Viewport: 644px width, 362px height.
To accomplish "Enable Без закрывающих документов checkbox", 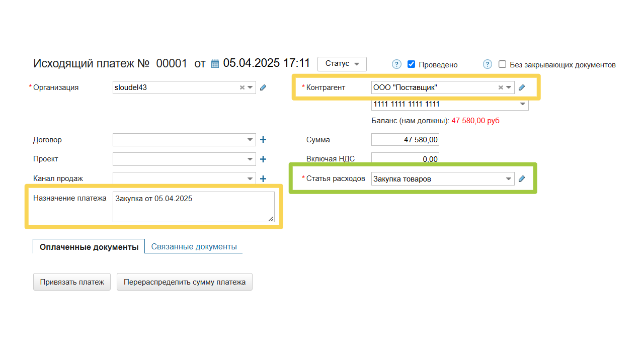I will tap(502, 64).
